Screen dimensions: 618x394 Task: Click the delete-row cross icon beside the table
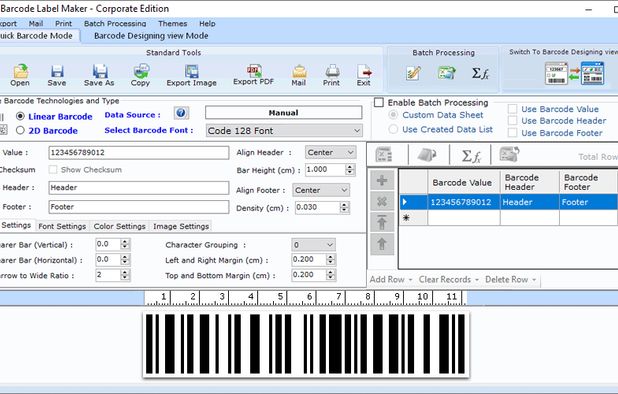(x=382, y=202)
